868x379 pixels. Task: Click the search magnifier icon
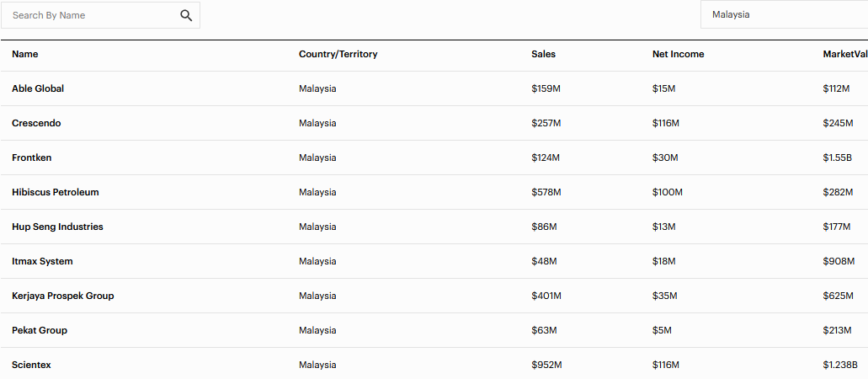pos(186,15)
